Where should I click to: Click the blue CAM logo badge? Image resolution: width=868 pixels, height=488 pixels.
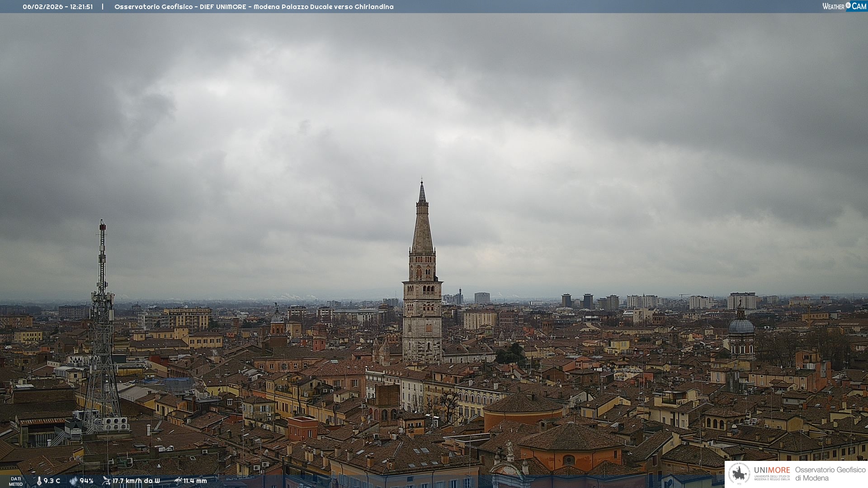tap(859, 6)
